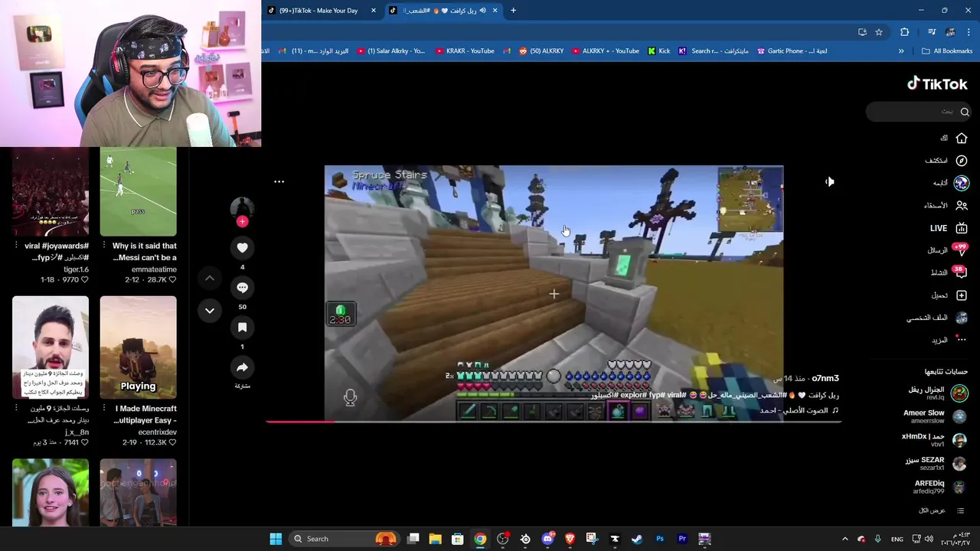This screenshot has height=551, width=980.
Task: Open followed account ARFEDiq
Action: pos(940,487)
